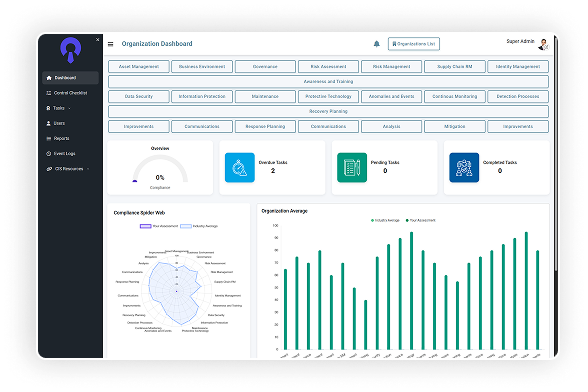The width and height of the screenshot is (588, 392).
Task: Click the dark blue Completed Tasks icon
Action: point(464,168)
